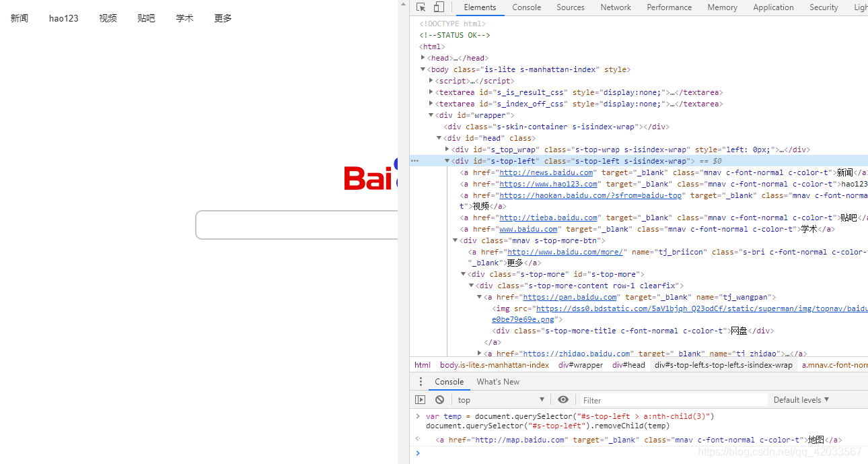Click the ellipsis next to the selected node
The height and width of the screenshot is (464, 868).
414,161
